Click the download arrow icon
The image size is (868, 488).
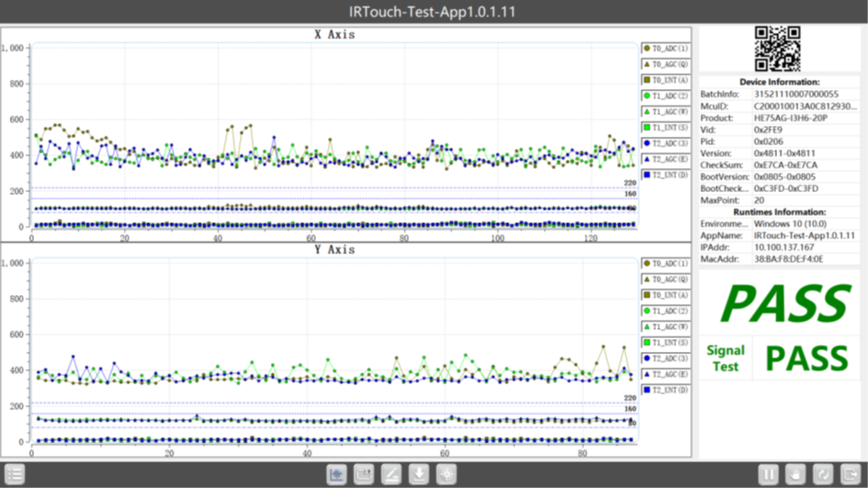[x=419, y=474]
